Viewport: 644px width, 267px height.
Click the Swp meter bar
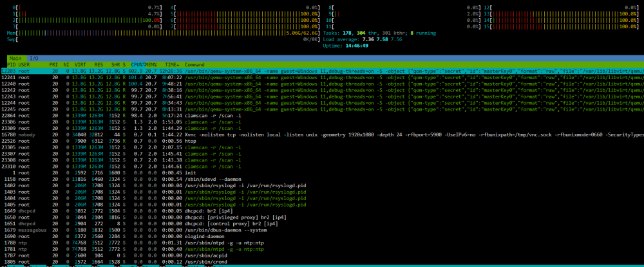164,39
